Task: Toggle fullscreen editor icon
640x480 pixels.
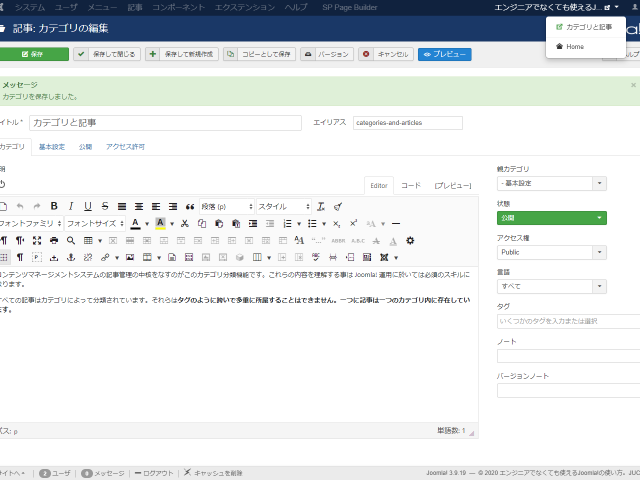Action: [37, 241]
